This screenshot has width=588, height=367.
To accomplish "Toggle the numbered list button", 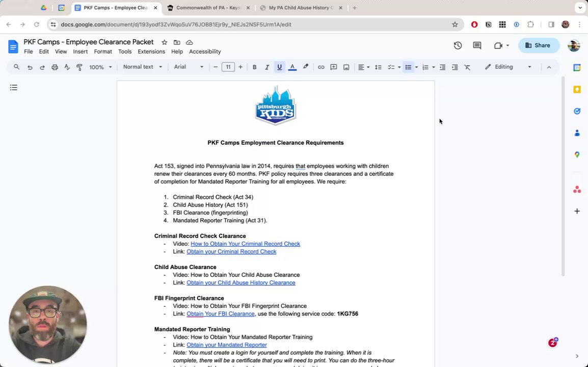I will (425, 67).
